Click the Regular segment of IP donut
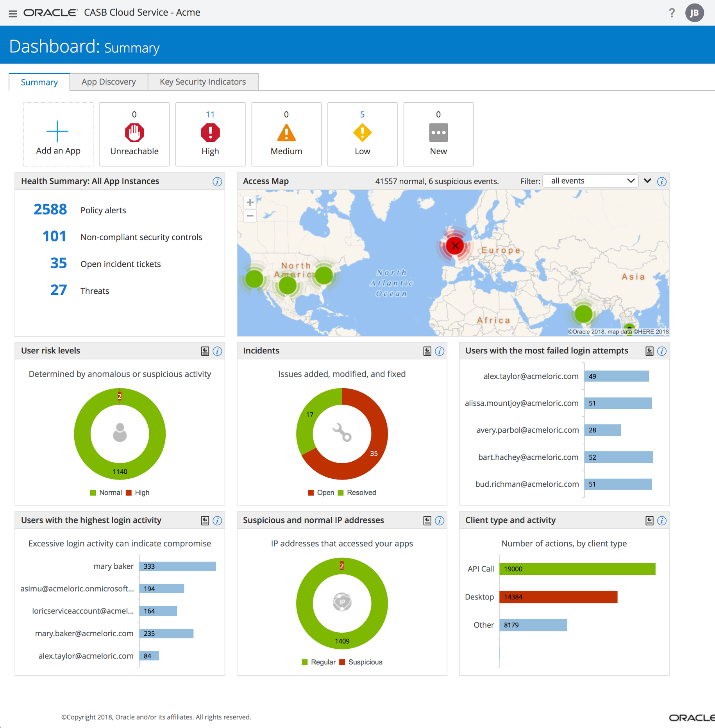The image size is (715, 728). [342, 641]
